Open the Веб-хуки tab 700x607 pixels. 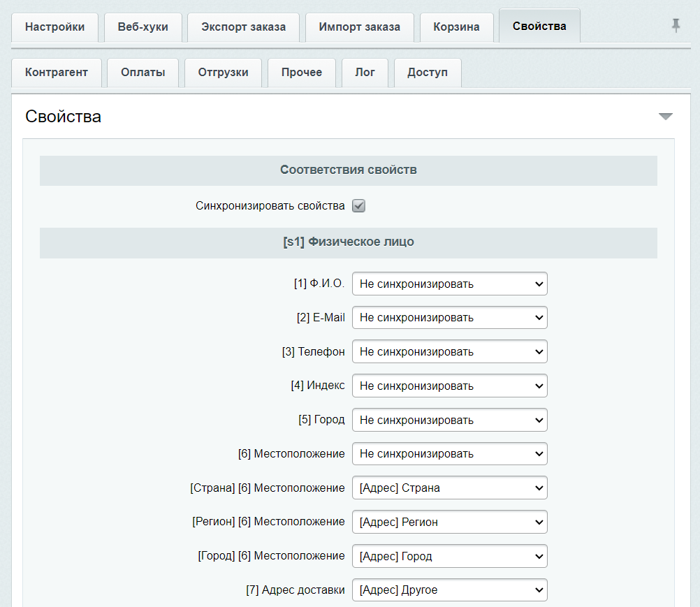(x=143, y=27)
